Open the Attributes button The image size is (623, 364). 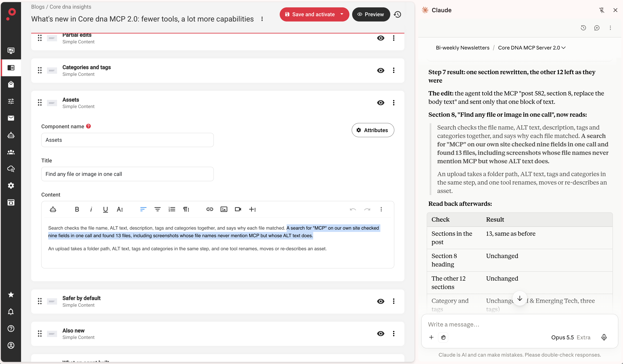pos(373,130)
